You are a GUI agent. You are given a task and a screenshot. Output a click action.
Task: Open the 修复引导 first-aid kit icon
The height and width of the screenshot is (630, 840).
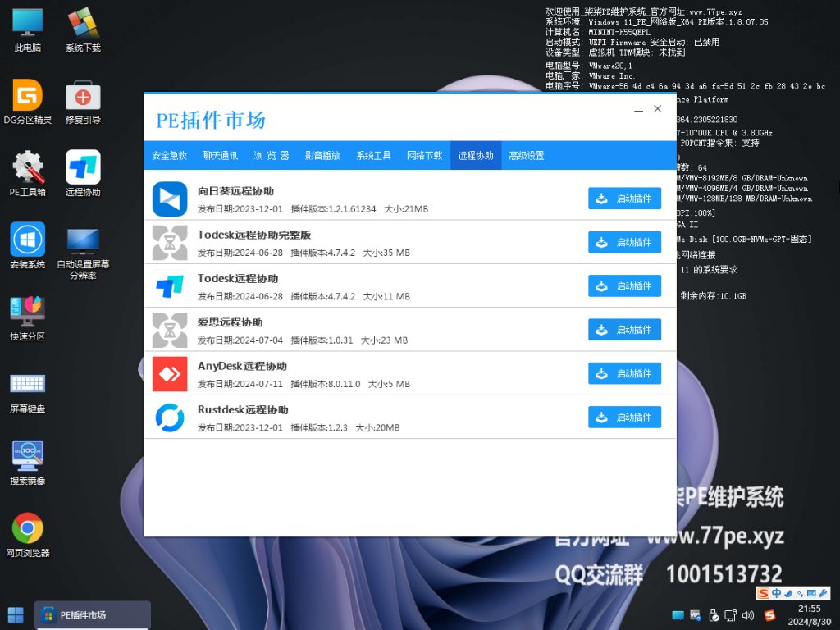tap(83, 102)
